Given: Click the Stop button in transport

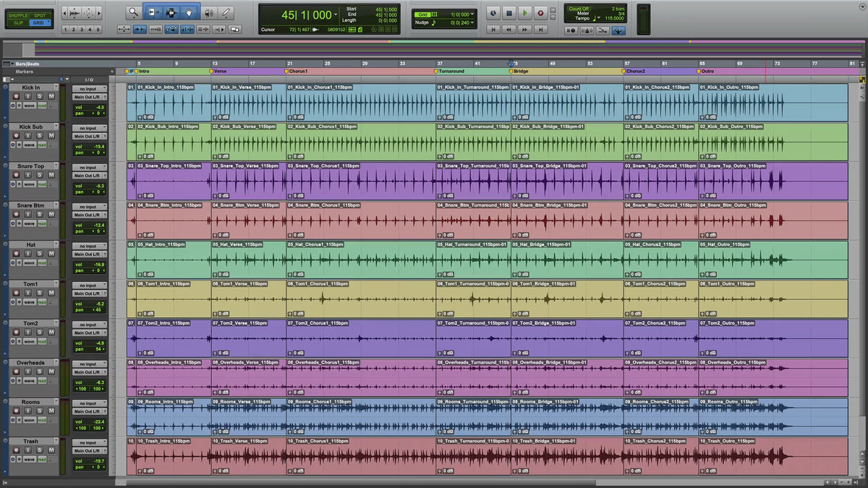Looking at the screenshot, I should [x=509, y=13].
